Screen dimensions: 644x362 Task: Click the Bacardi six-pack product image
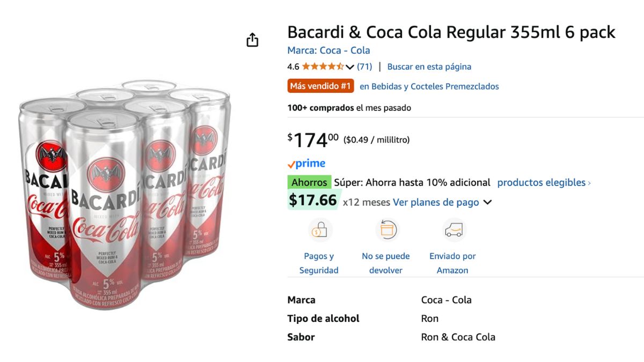pyautogui.click(x=125, y=194)
